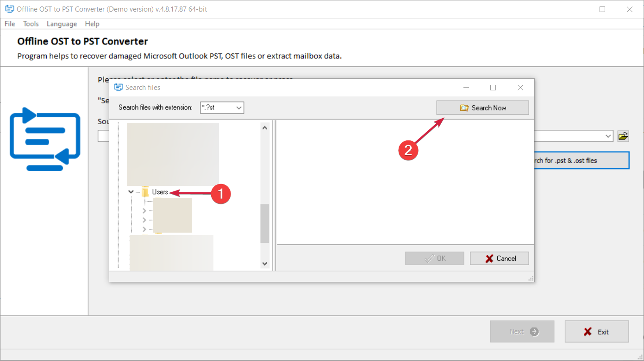Click the Search files dialog title icon
644x361 pixels.
[119, 88]
